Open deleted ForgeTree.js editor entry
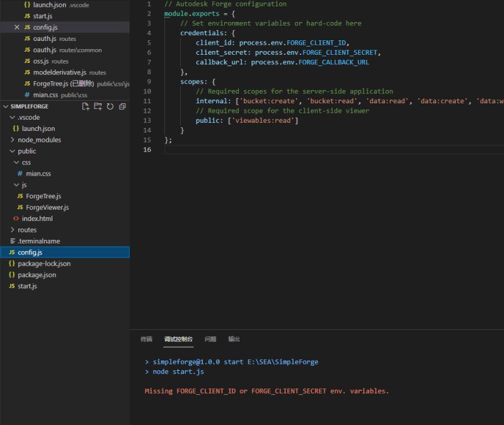The width and height of the screenshot is (504, 425). [x=65, y=84]
